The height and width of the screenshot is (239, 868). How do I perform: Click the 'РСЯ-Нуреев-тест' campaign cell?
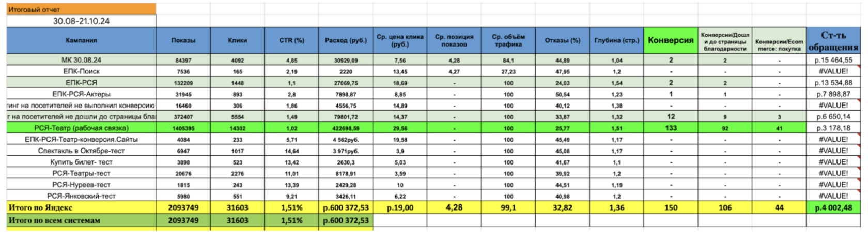click(81, 185)
